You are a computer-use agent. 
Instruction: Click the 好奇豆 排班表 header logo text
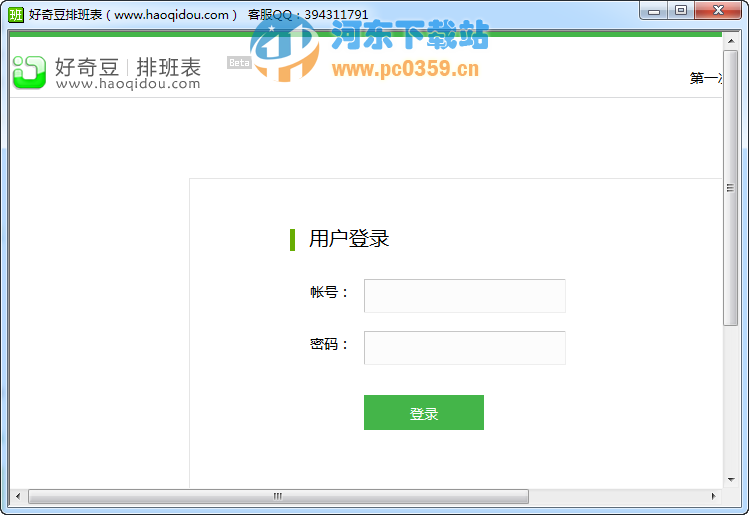[x=128, y=73]
